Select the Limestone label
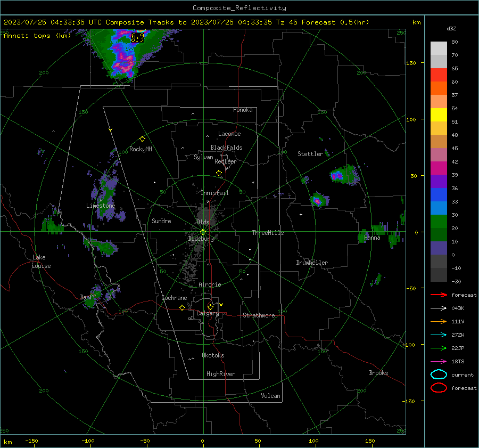Image resolution: width=479 pixels, height=448 pixels. (x=101, y=206)
